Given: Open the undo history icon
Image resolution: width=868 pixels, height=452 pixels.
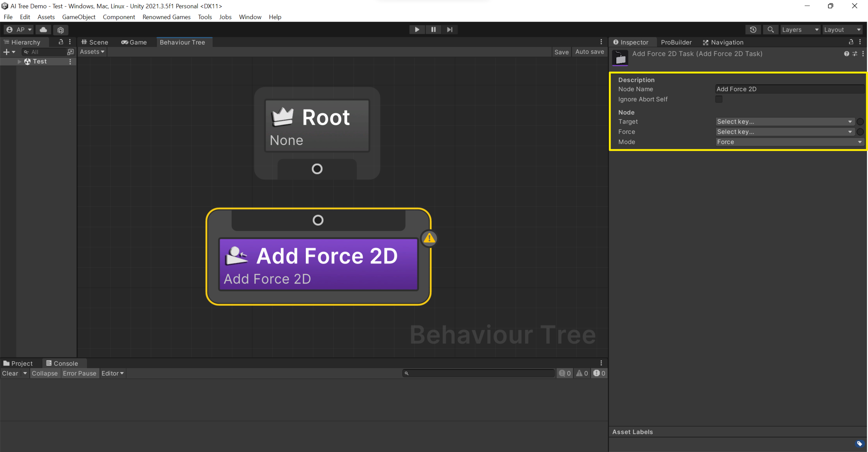Looking at the screenshot, I should point(753,30).
